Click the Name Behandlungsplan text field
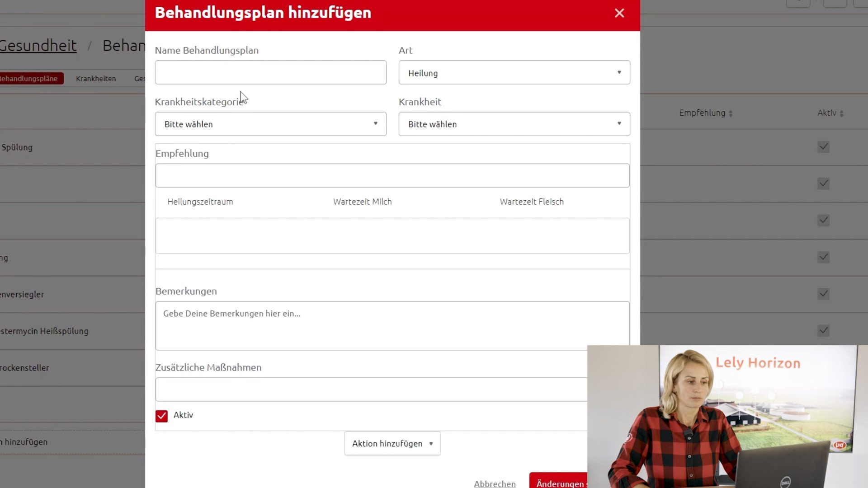Viewport: 868px width, 488px height. [x=270, y=72]
